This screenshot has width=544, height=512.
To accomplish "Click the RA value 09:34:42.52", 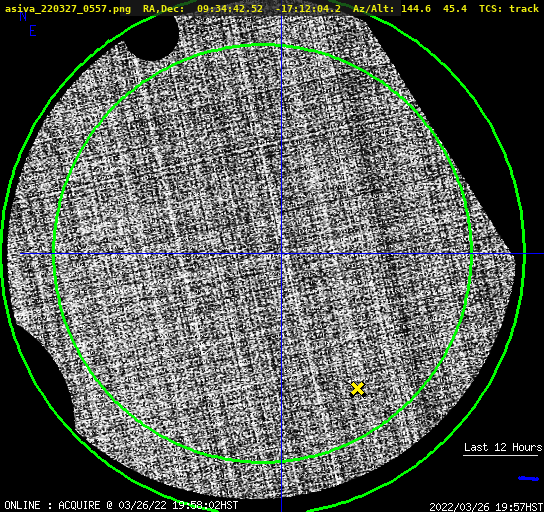I will tap(230, 8).
